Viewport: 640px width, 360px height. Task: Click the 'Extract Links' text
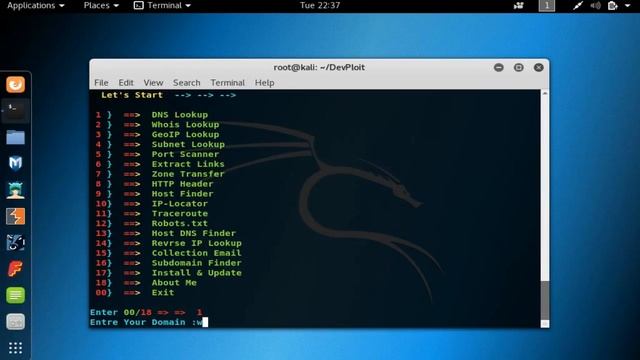188,164
